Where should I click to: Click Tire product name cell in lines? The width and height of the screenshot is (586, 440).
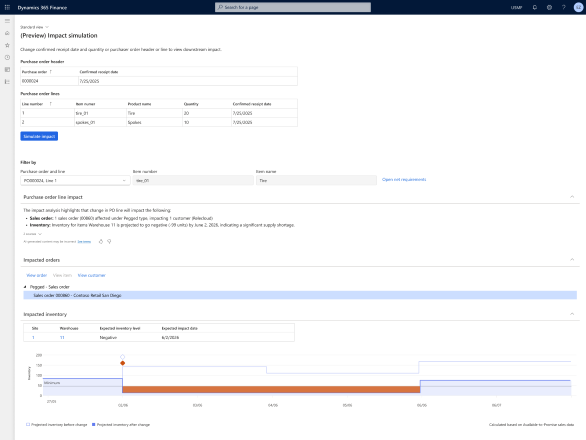pos(154,113)
